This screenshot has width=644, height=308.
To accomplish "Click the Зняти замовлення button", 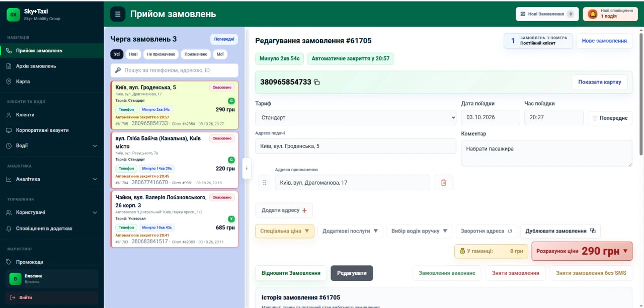I will pos(516,273).
